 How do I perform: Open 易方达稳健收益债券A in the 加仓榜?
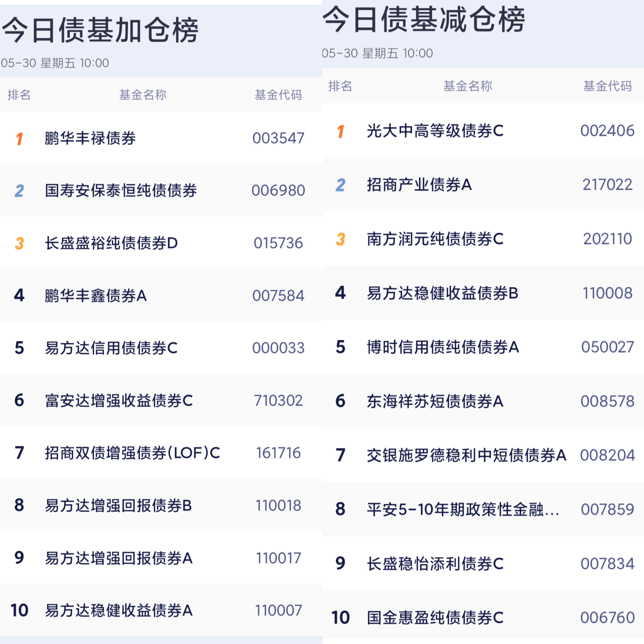pos(119,610)
